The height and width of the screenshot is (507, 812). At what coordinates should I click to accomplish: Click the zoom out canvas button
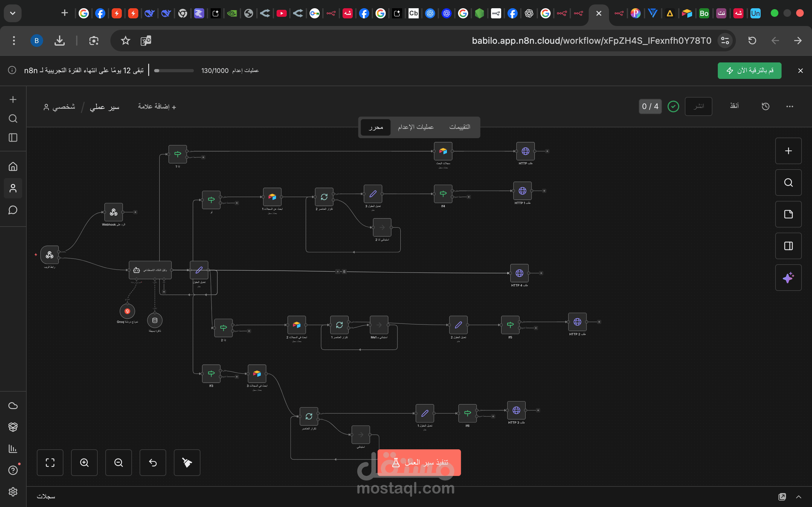coord(118,462)
